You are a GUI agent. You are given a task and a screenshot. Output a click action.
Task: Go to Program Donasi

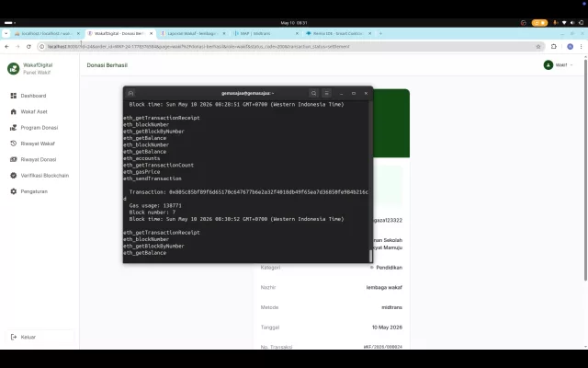[39, 128]
